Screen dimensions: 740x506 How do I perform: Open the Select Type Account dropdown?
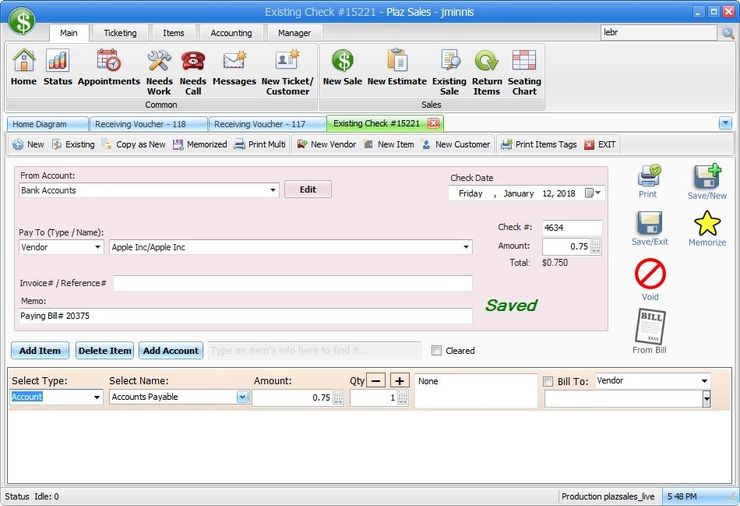pyautogui.click(x=97, y=397)
